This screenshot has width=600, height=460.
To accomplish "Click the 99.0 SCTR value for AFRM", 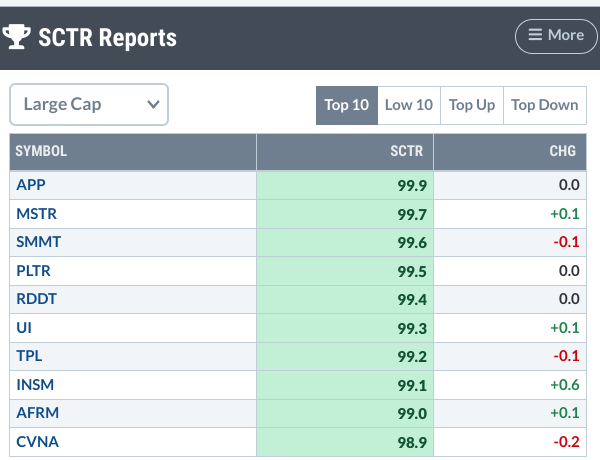I will (x=412, y=414).
